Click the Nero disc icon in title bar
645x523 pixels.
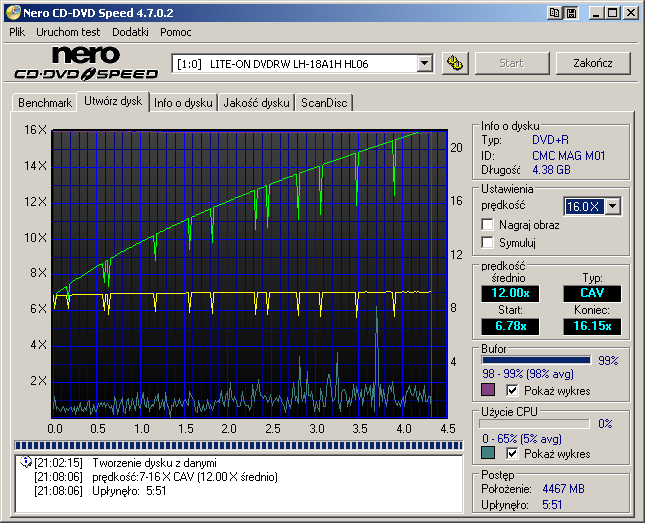click(x=13, y=13)
